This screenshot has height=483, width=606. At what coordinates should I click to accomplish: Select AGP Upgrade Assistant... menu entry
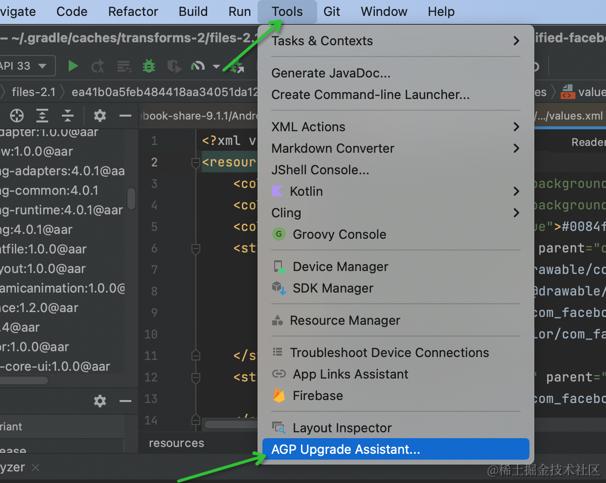click(395, 449)
